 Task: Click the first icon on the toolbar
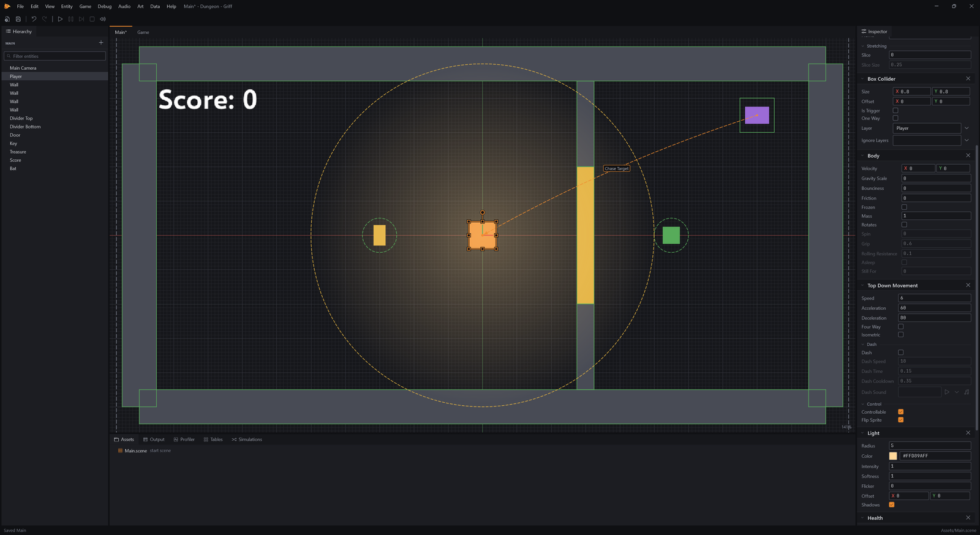[x=7, y=19]
